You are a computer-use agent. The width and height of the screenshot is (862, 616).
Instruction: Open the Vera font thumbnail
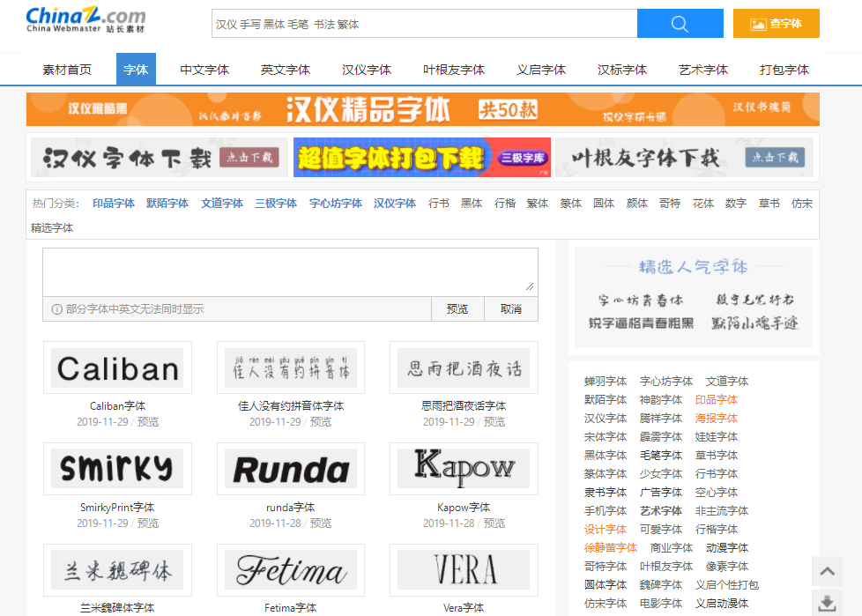(x=464, y=570)
